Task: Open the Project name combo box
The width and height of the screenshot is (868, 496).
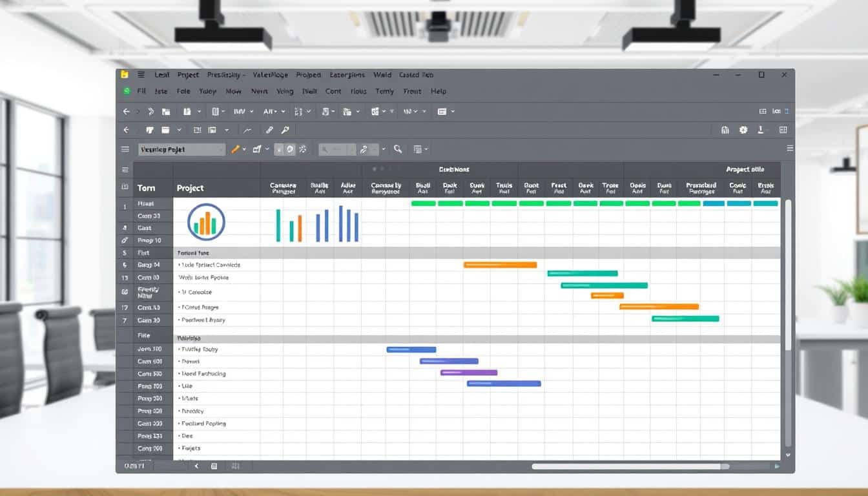Action: 181,149
